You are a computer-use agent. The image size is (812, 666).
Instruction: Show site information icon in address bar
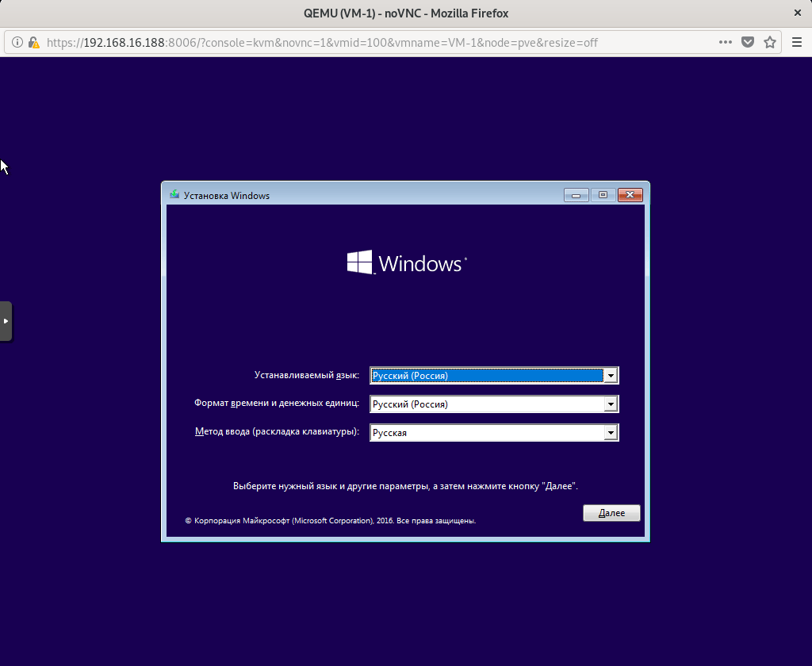pyautogui.click(x=17, y=43)
